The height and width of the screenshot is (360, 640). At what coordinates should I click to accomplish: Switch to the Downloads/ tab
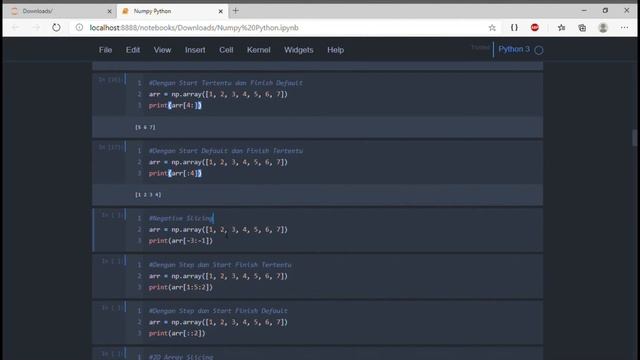pos(60,11)
